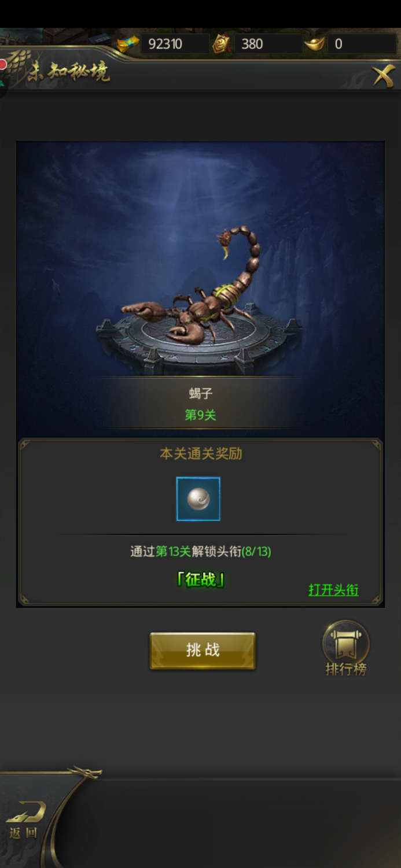Tap the 「征战」 title name
Image resolution: width=401 pixels, height=868 pixels.
tap(201, 579)
